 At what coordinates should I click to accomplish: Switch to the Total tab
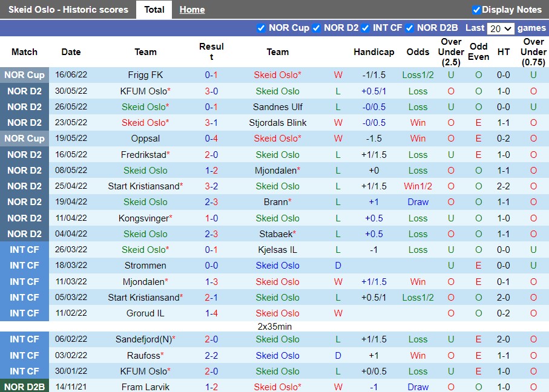154,10
